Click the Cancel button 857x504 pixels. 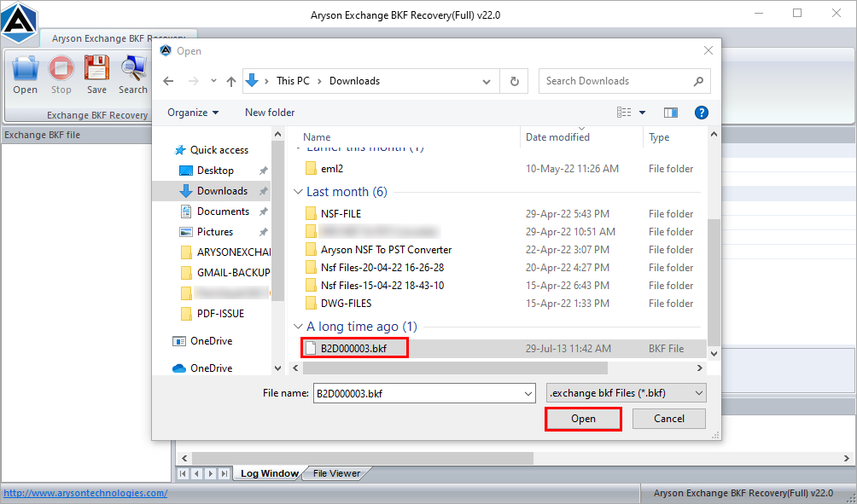pos(669,419)
